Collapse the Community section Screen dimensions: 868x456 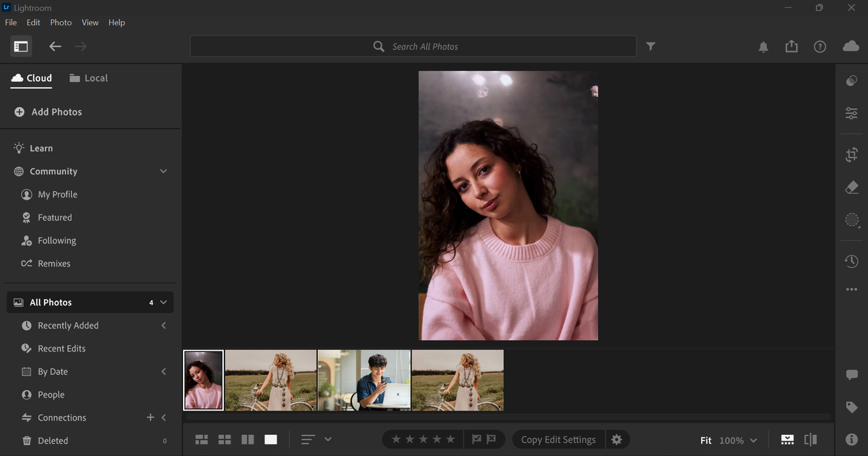(x=163, y=172)
